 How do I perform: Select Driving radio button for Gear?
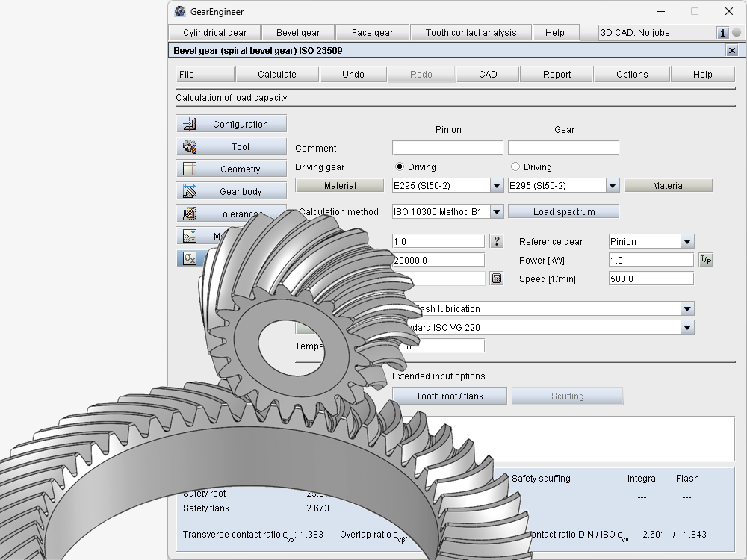tap(515, 167)
